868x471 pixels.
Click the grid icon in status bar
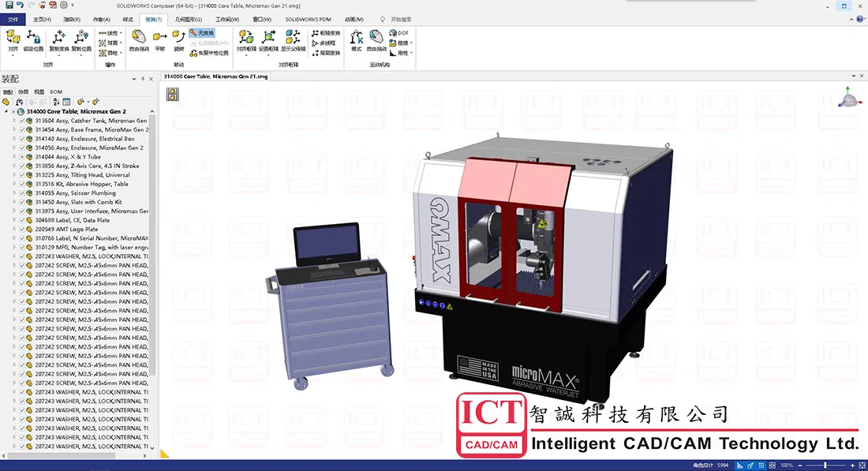[761, 465]
